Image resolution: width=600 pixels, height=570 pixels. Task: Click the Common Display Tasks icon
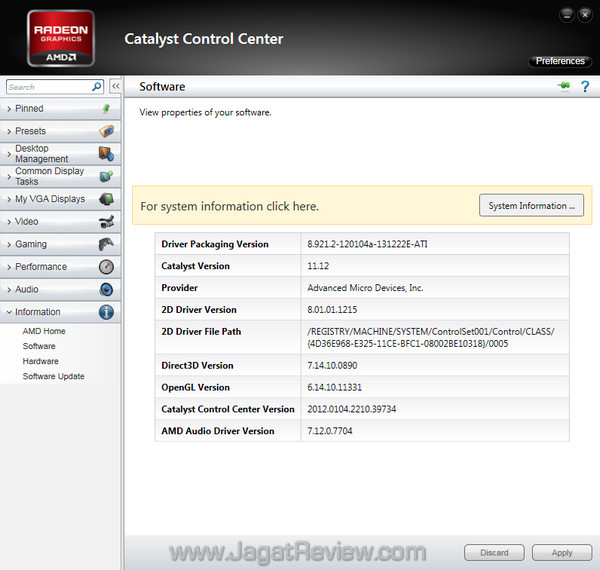106,176
